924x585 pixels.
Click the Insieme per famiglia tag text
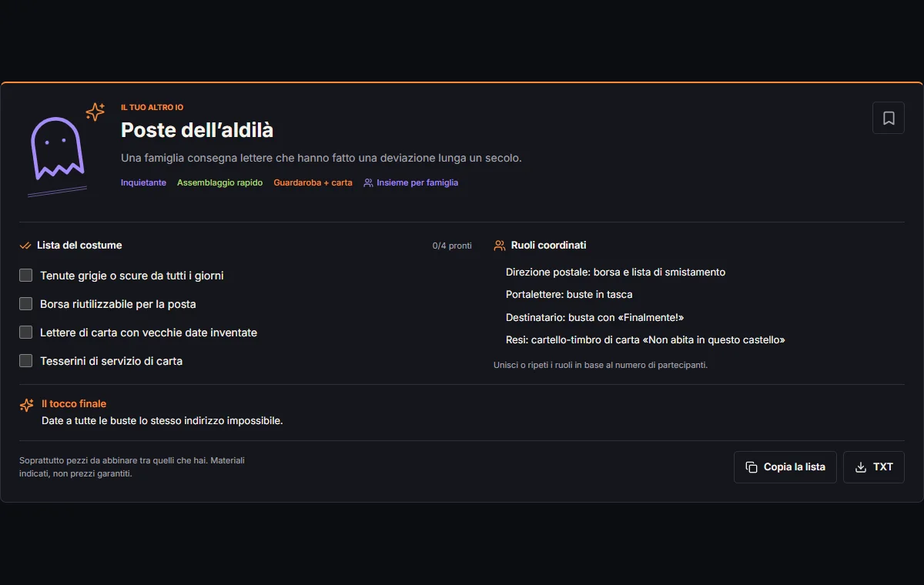[x=417, y=183]
